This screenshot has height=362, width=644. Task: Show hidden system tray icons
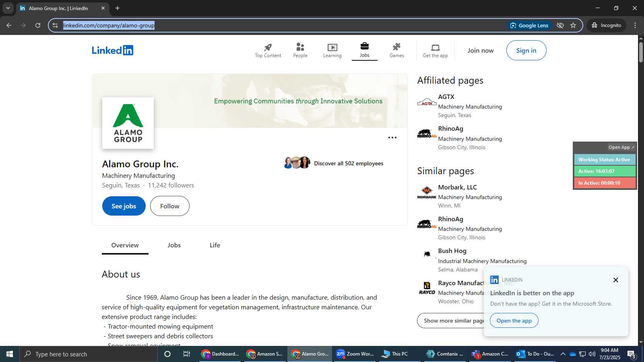563,354
